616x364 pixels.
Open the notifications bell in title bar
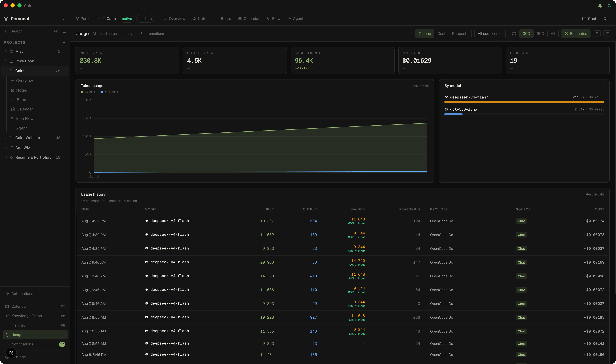[600, 6]
